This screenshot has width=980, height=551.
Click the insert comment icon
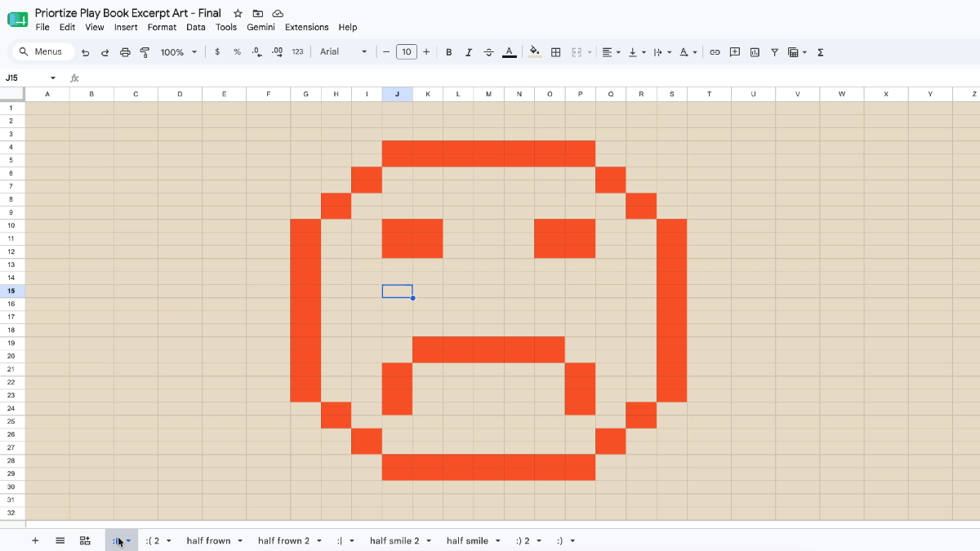[x=735, y=52]
